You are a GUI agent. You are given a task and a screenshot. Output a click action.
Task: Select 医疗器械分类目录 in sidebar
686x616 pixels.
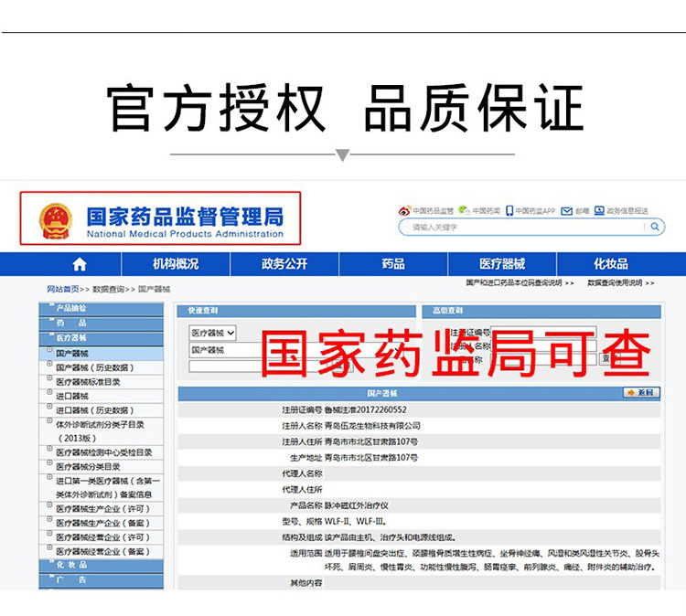click(88, 466)
